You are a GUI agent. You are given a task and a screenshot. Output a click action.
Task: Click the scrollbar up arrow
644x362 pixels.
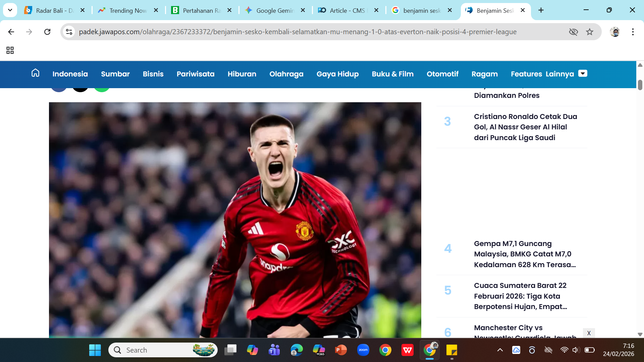pyautogui.click(x=640, y=65)
